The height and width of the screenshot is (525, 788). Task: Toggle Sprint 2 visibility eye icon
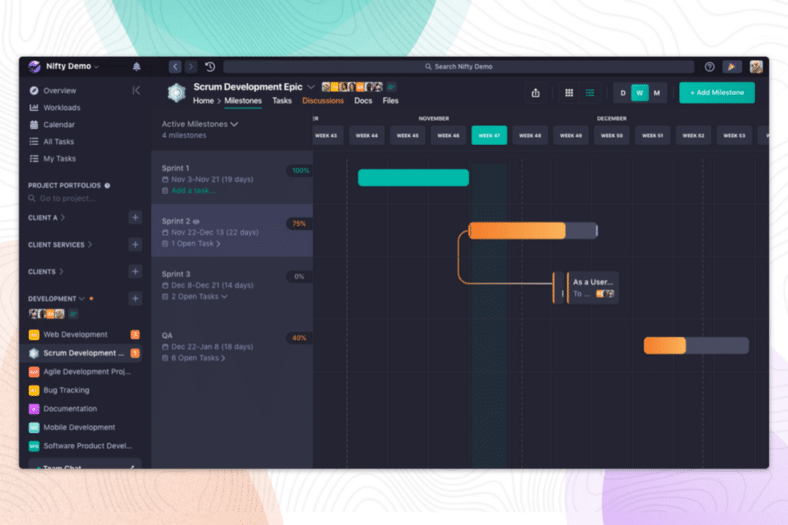tap(196, 222)
